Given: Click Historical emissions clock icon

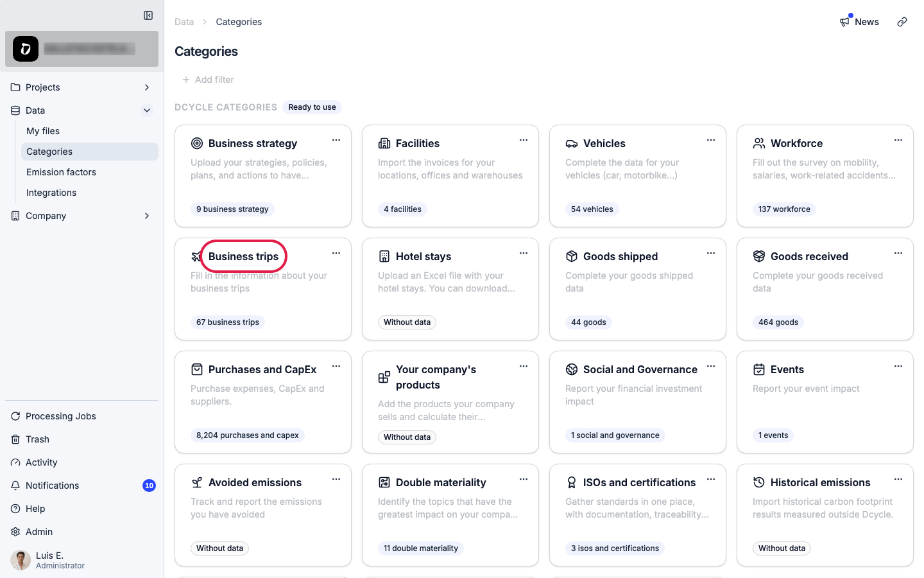Looking at the screenshot, I should tap(759, 482).
